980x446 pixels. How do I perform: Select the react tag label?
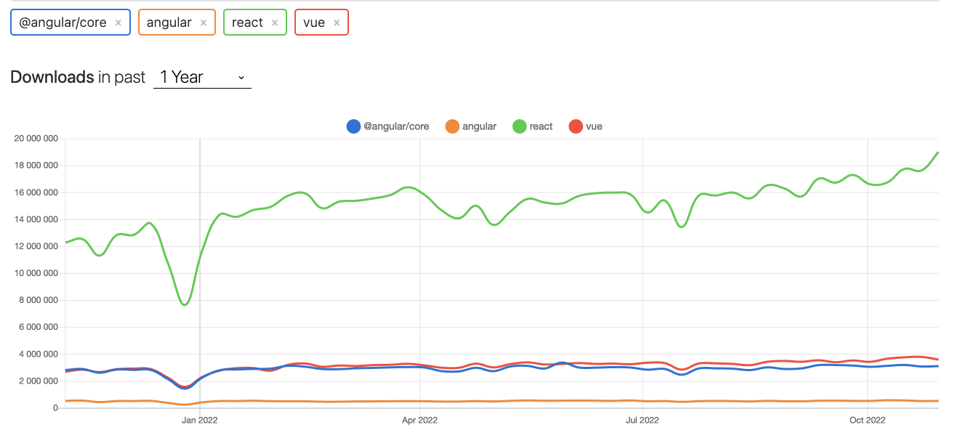pyautogui.click(x=247, y=23)
